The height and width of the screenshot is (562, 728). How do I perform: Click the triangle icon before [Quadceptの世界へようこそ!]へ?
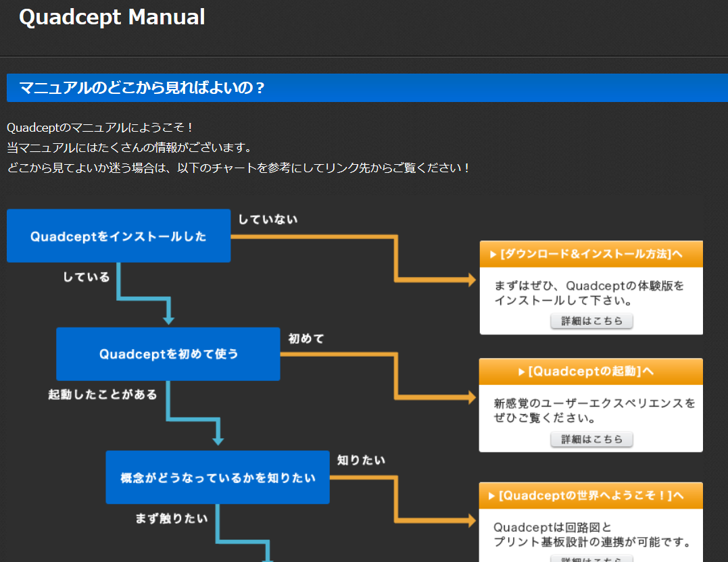point(491,496)
